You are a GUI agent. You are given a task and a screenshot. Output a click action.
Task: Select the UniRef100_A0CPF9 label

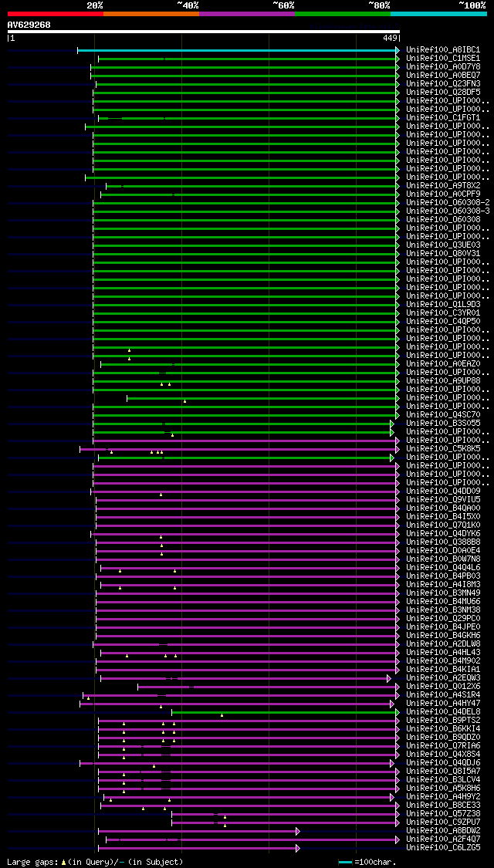[x=443, y=194]
